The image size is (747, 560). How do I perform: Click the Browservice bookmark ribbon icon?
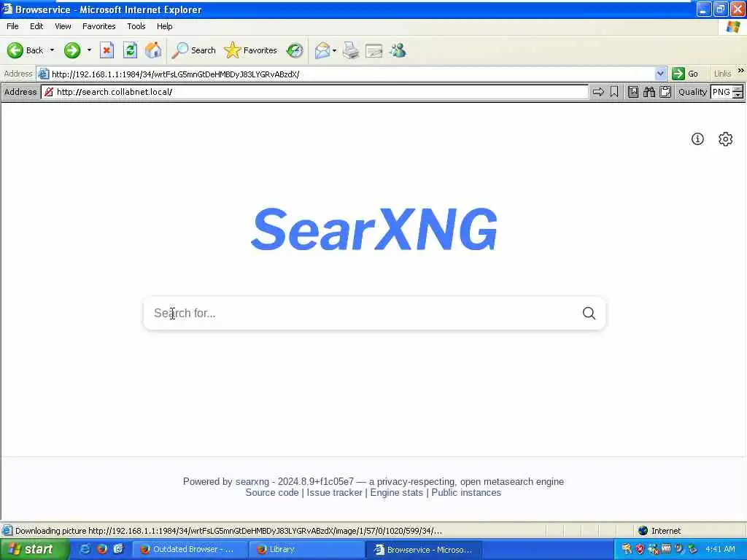point(614,92)
